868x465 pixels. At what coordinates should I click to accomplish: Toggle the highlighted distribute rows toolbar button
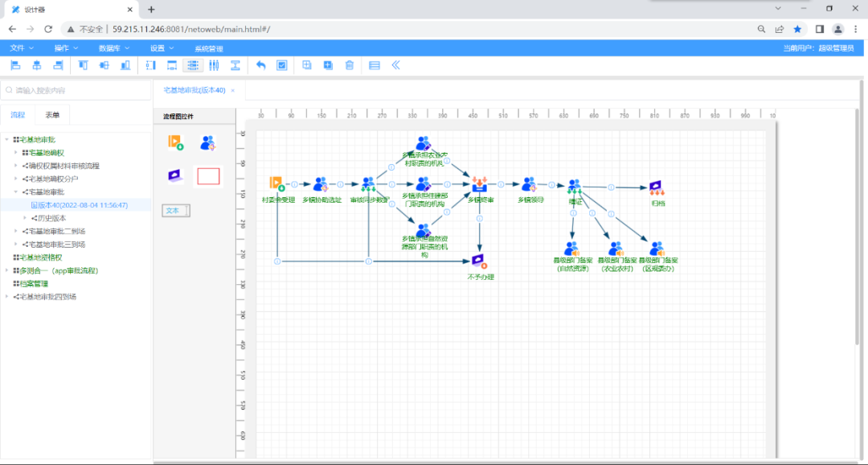193,65
